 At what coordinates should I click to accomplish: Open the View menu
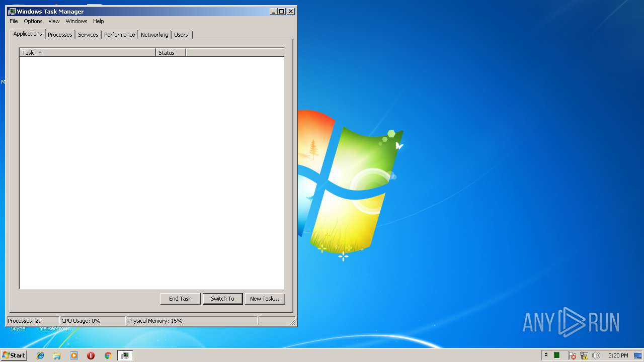point(54,21)
